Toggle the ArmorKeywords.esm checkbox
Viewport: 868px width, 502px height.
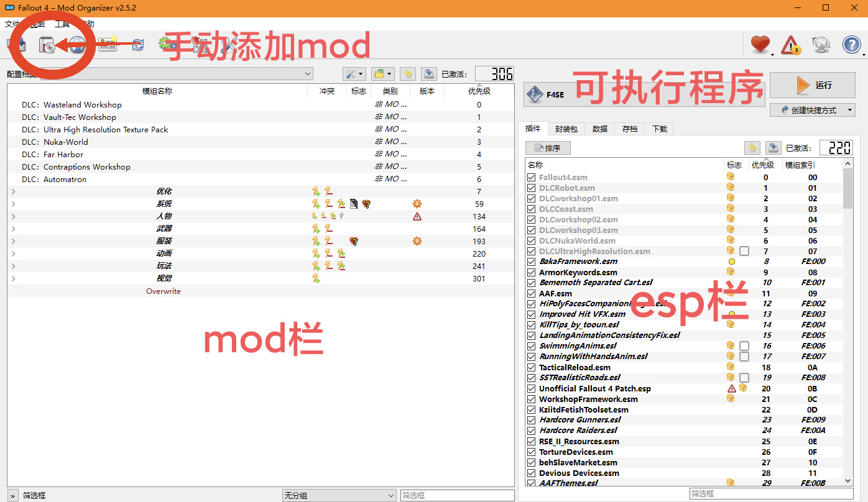(x=531, y=272)
